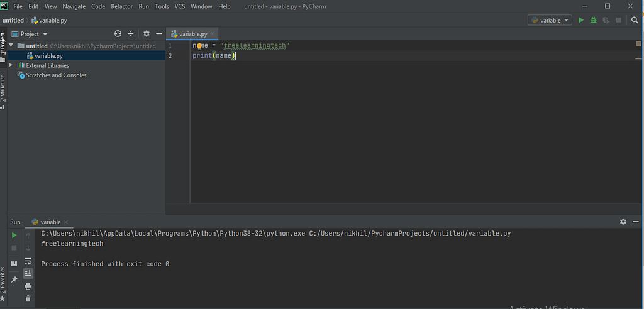Image resolution: width=644 pixels, height=309 pixels.
Task: Click 'Process finished with exit code 0' text
Action: 105,264
